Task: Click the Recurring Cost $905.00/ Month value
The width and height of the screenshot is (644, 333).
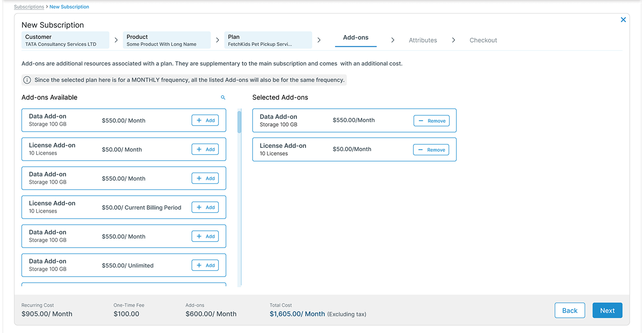Action: pos(47,314)
